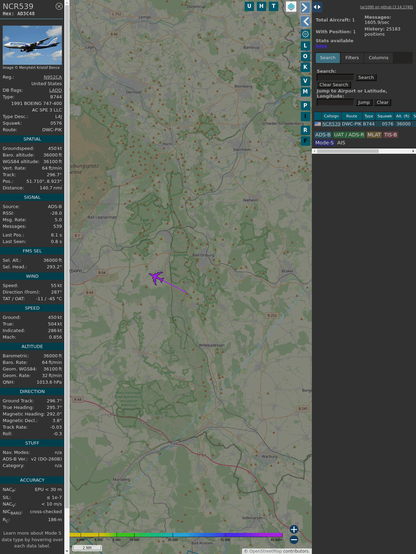416x554 pixels.
Task: Click the 'B744' type cell in table
Action: [x=369, y=124]
